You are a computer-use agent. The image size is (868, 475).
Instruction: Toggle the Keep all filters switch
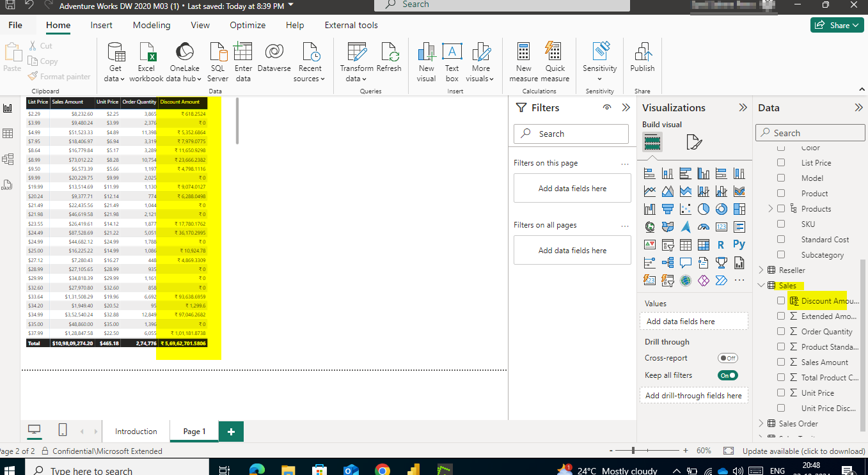point(727,375)
